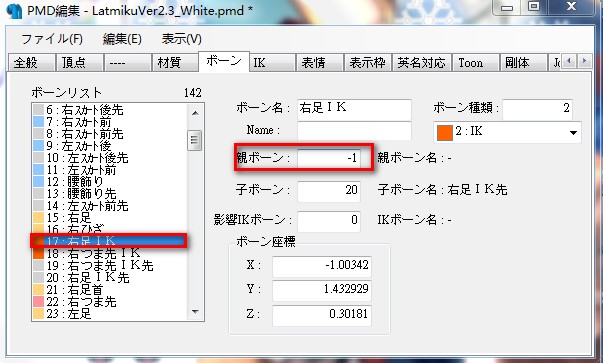
Task: Switch to the 表情 tab
Action: point(320,62)
